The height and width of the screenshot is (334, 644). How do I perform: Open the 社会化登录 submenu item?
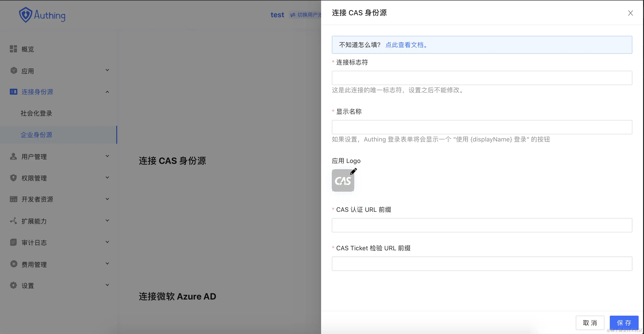[36, 113]
